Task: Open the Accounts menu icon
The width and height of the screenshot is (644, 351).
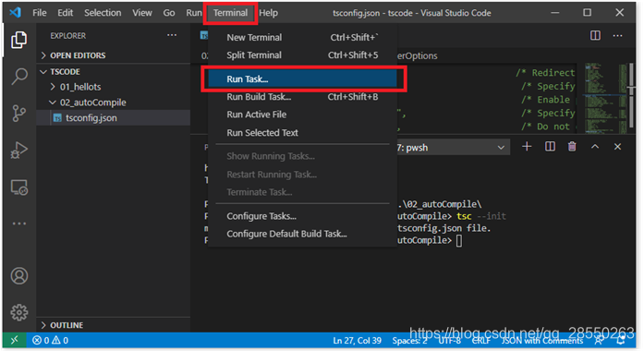Action: (18, 276)
